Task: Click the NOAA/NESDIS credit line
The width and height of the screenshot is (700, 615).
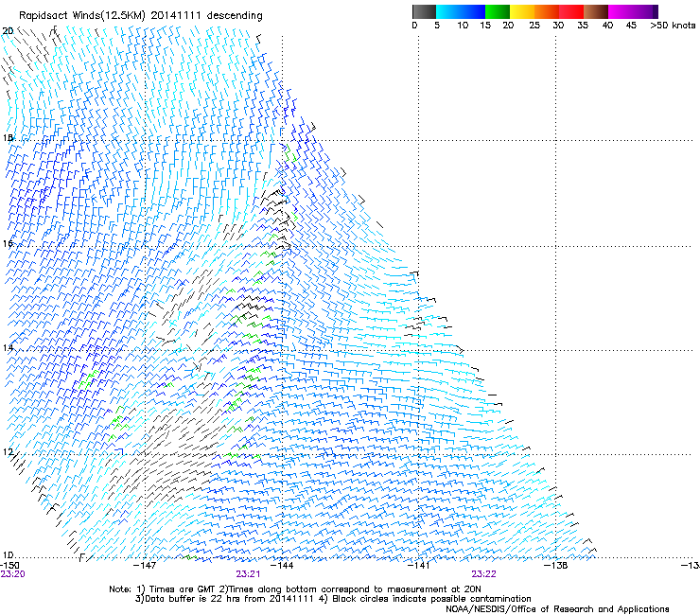Action: click(x=557, y=608)
